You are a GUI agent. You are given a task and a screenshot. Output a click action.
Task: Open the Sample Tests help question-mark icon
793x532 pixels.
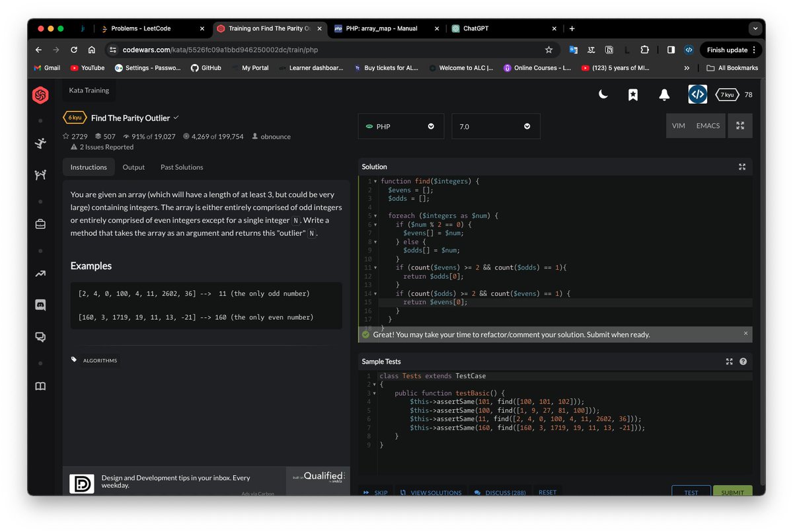[x=743, y=361]
